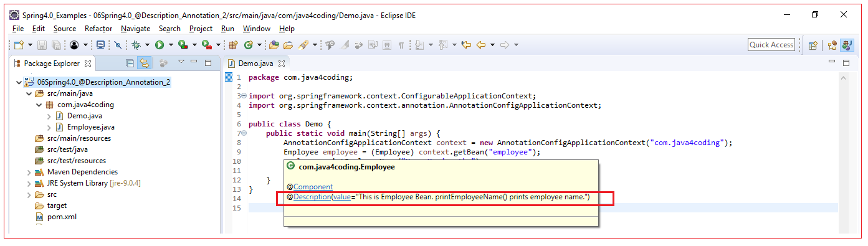Click the Collapse All icon in Package Explorer
Viewport: 868px width, 246px height.
(130, 64)
